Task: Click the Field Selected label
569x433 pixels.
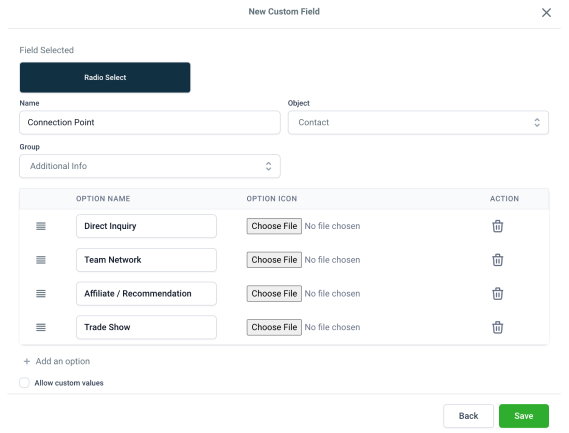Action: [x=46, y=50]
